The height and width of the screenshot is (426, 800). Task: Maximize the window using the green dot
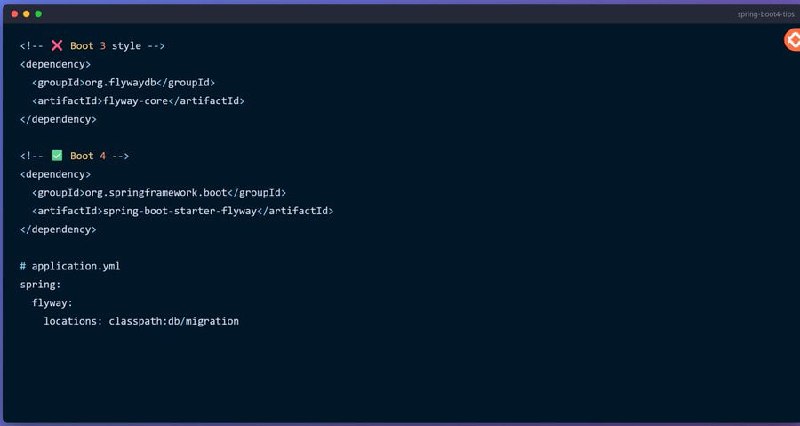click(x=38, y=14)
